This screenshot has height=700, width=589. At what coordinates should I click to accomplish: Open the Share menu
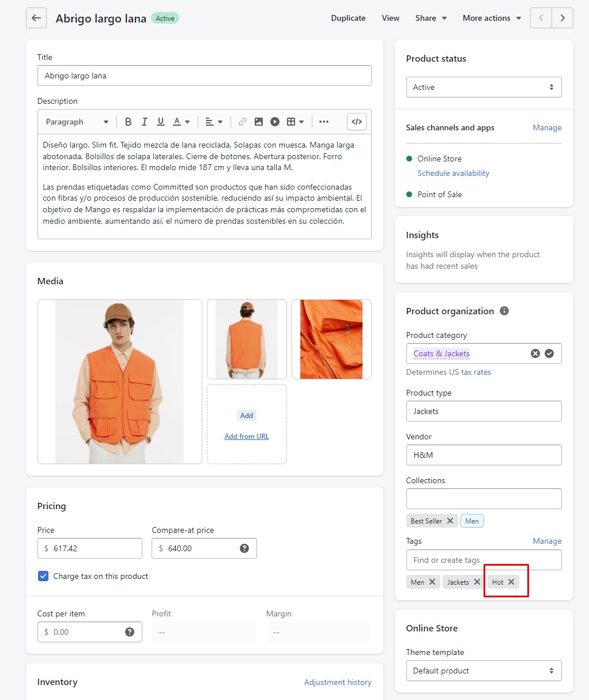click(431, 18)
